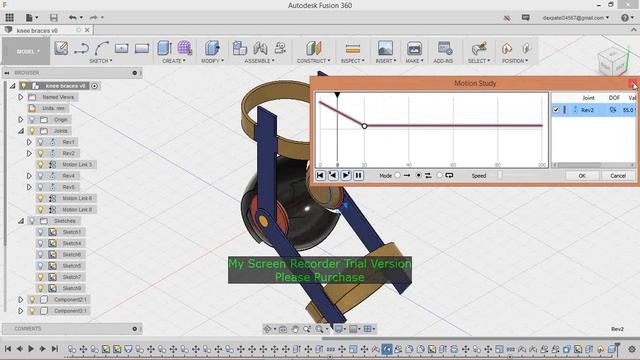Screen dimensions: 640x360
Task: Select the Measure ruler icon in Inspect
Action: [x=353, y=49]
